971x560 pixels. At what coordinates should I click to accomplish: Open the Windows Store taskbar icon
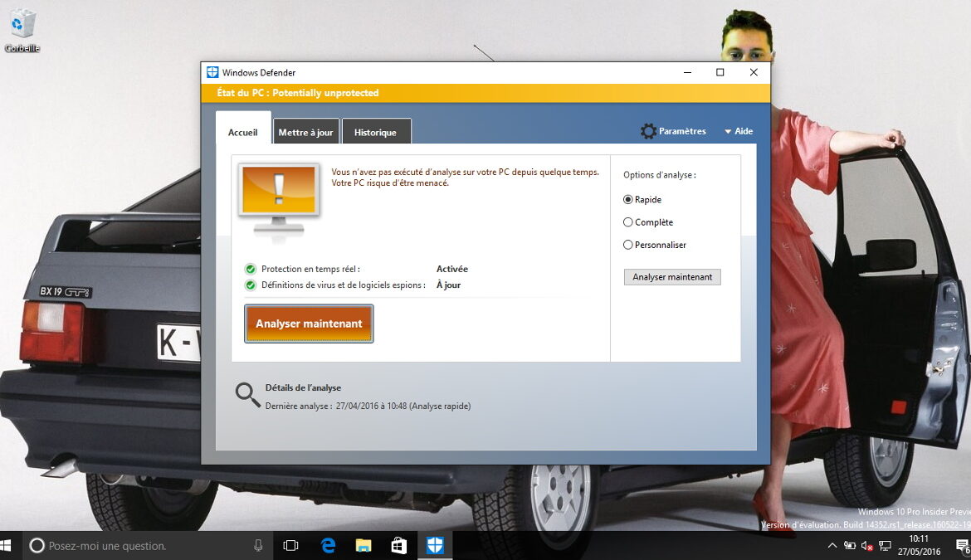click(398, 546)
